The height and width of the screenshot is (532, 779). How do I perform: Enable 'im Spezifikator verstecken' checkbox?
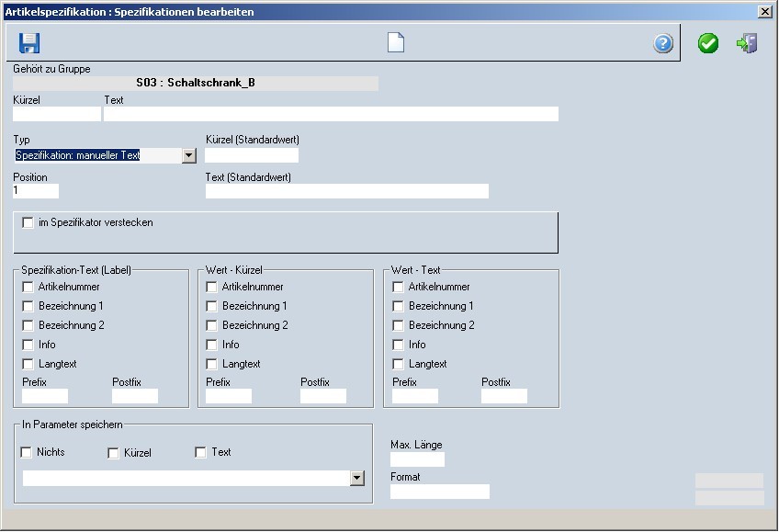point(28,222)
